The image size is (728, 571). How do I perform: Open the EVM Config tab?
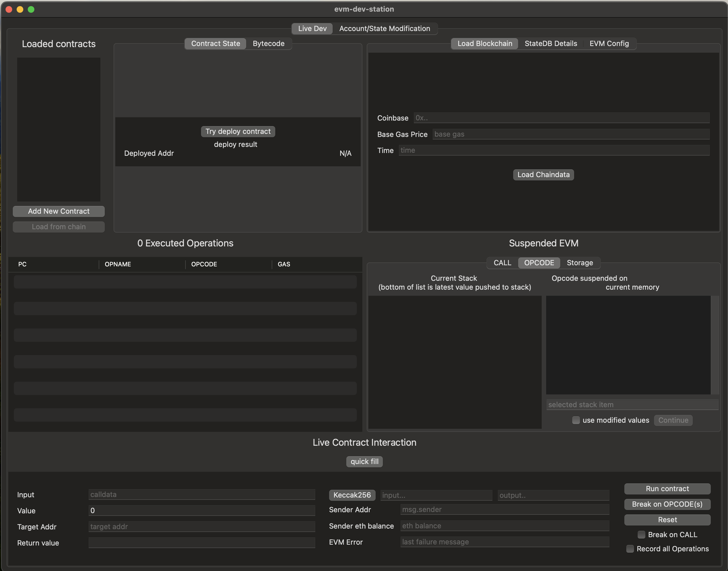(x=609, y=44)
